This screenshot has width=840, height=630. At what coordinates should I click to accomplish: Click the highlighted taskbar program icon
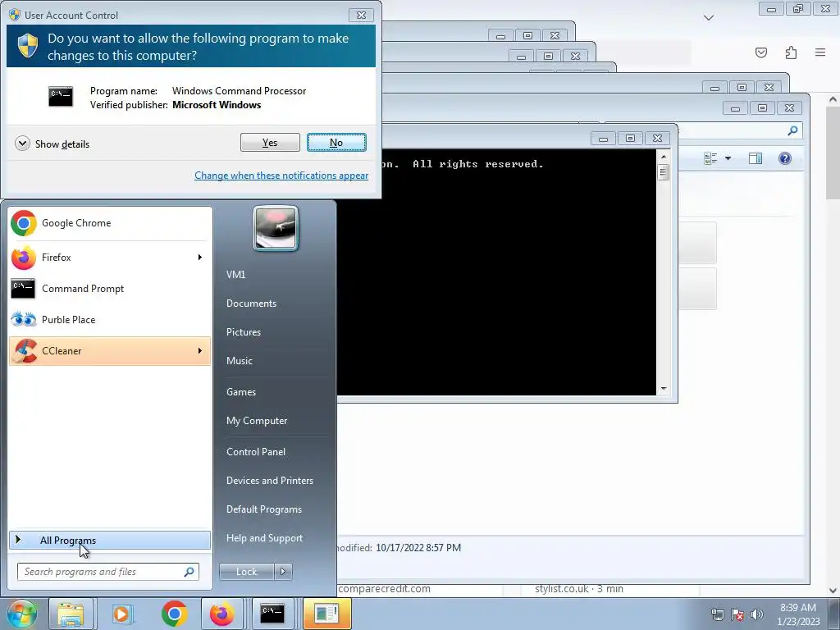(326, 614)
